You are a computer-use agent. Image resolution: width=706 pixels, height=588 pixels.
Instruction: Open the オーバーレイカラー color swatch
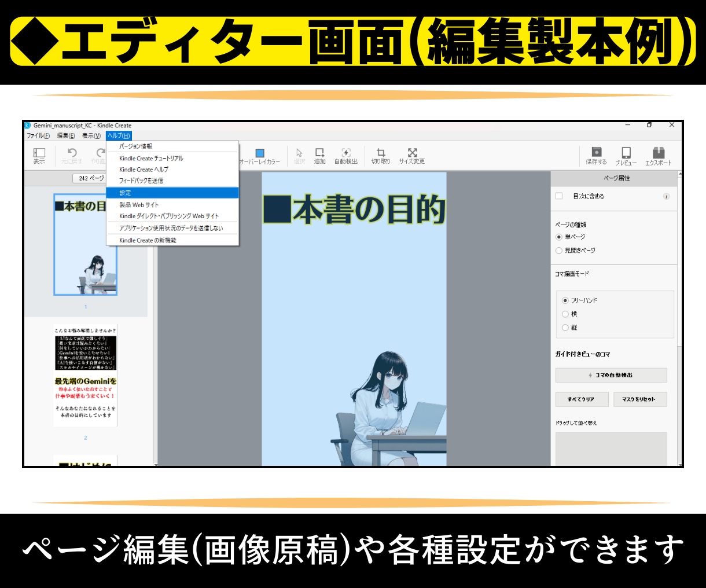pos(260,153)
